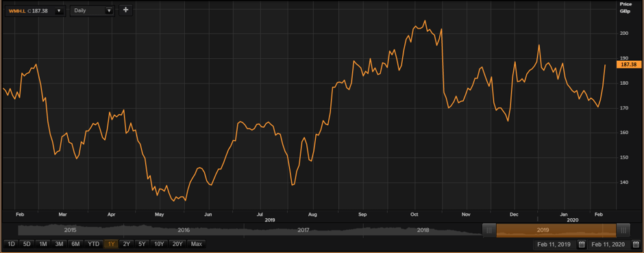644x253 pixels.
Task: Select the 1Y time range
Action: point(111,244)
